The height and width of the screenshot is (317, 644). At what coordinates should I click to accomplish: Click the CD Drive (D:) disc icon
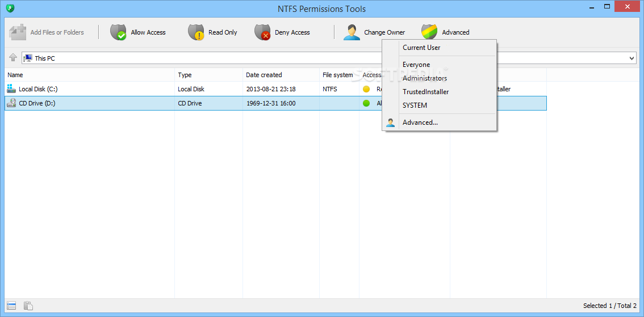(x=11, y=103)
